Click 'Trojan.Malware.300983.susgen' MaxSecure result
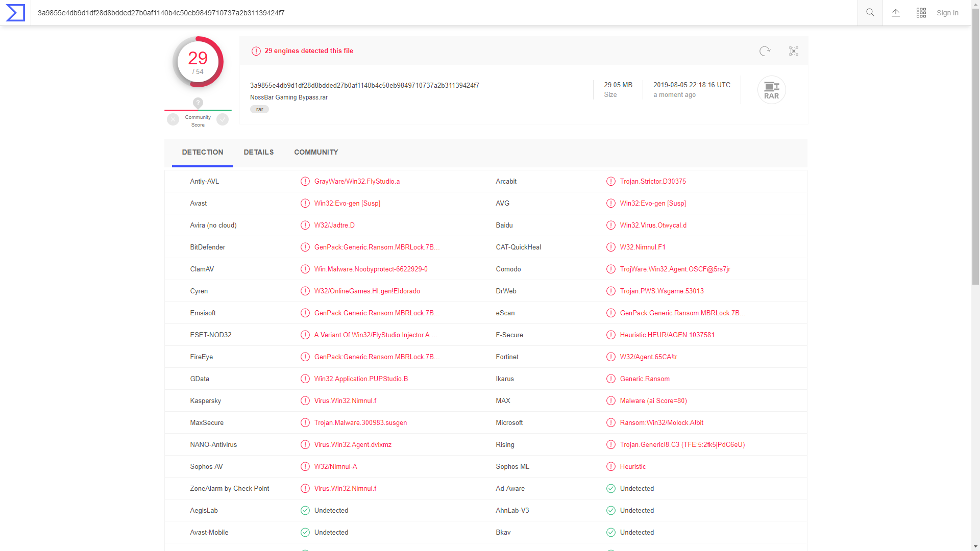This screenshot has height=551, width=980. tap(360, 423)
